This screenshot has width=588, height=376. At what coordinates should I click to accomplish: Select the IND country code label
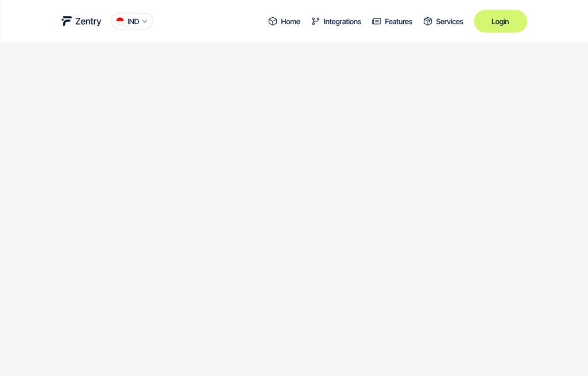coord(133,21)
